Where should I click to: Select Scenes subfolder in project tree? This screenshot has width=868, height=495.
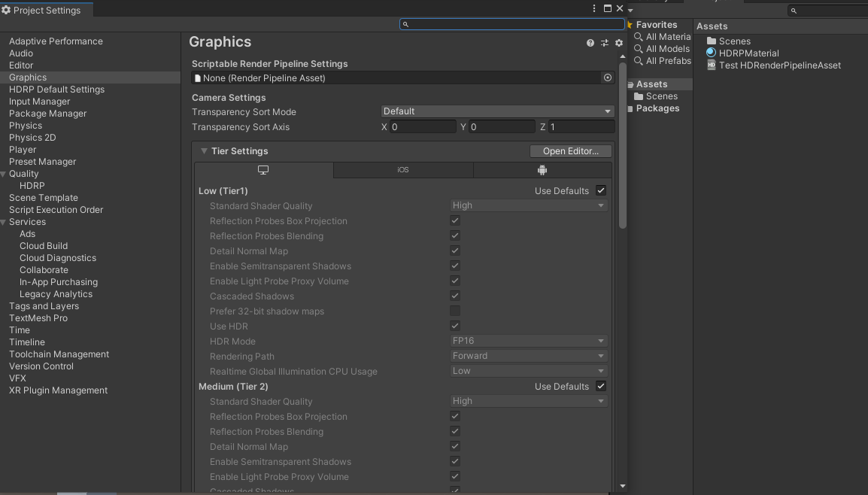656,96
